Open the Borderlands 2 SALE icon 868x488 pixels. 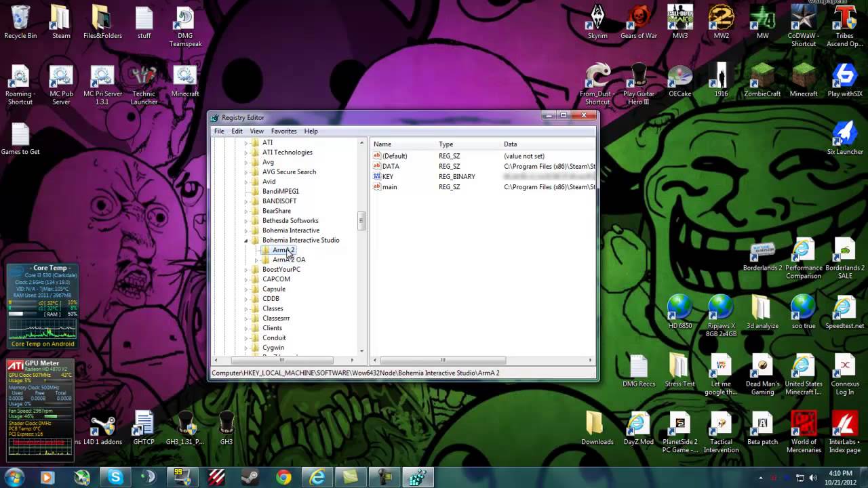[844, 259]
